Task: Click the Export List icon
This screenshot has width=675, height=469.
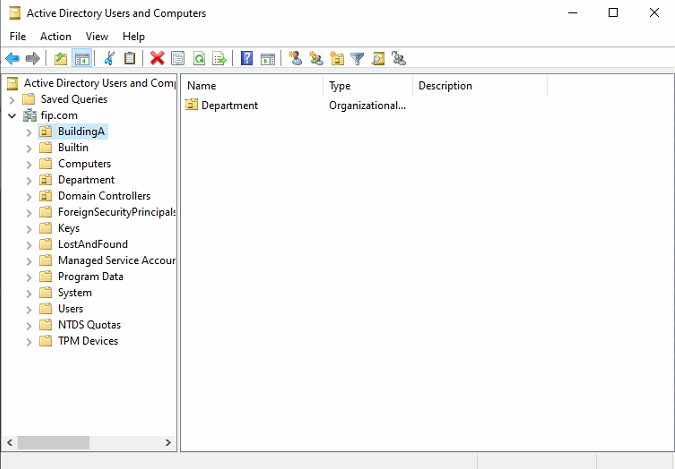Action: coord(220,58)
